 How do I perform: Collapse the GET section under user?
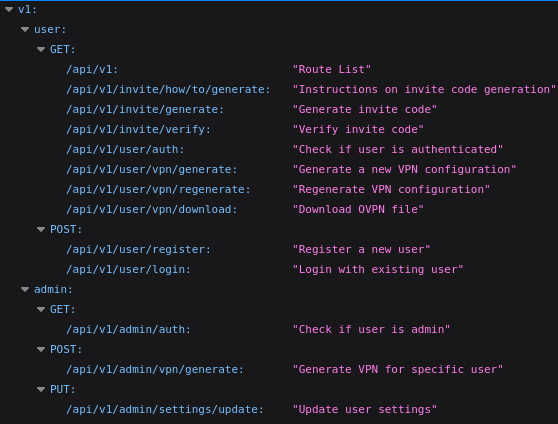tap(41, 49)
